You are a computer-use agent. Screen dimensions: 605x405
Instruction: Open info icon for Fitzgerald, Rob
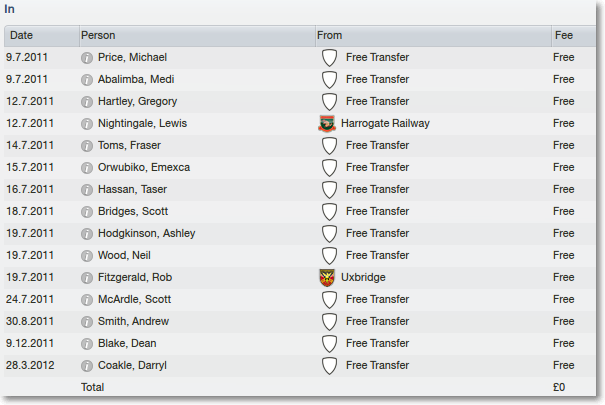tap(87, 278)
